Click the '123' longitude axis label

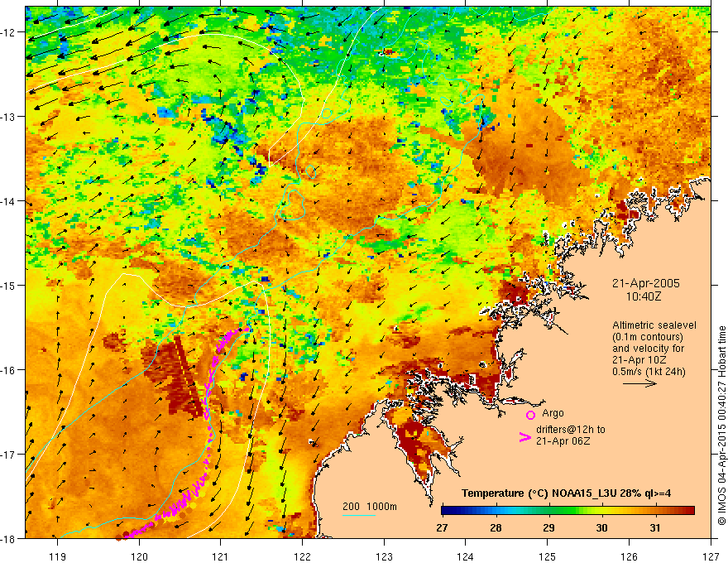click(384, 556)
